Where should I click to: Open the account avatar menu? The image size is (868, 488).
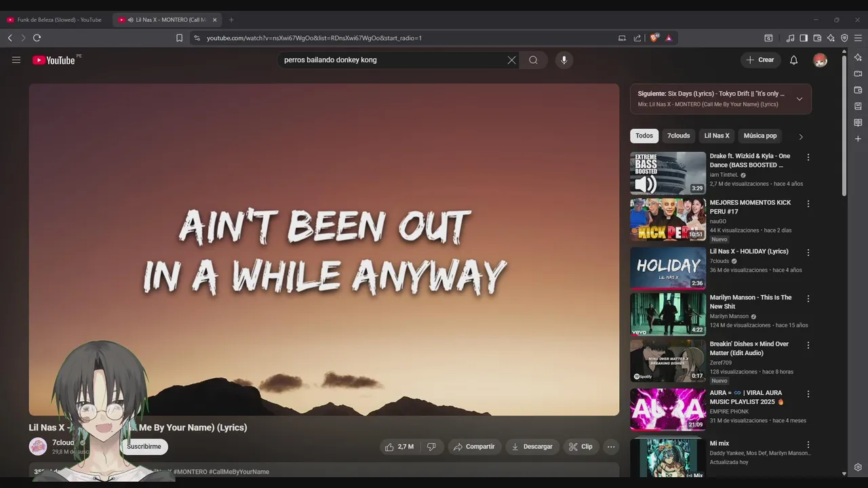click(820, 60)
